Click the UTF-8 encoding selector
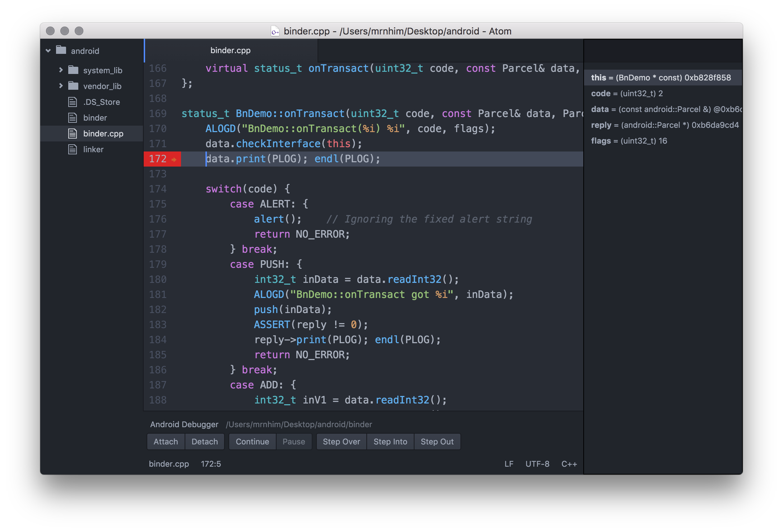 (537, 464)
